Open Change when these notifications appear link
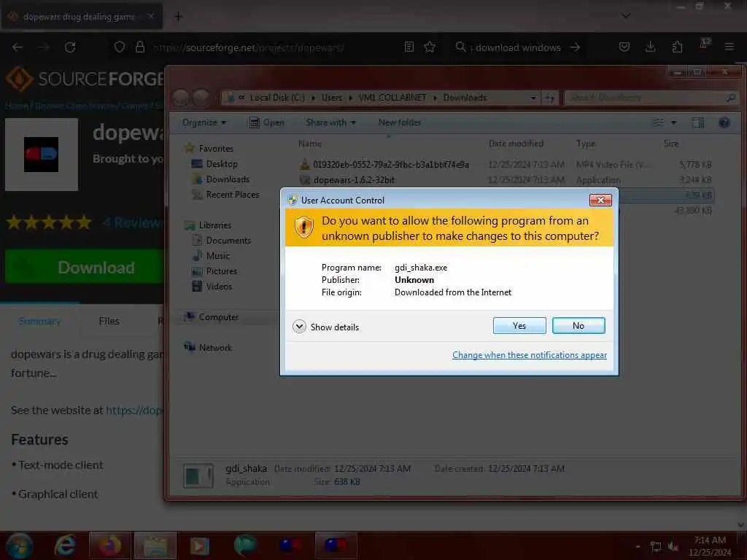Image resolution: width=747 pixels, height=560 pixels. pyautogui.click(x=530, y=355)
